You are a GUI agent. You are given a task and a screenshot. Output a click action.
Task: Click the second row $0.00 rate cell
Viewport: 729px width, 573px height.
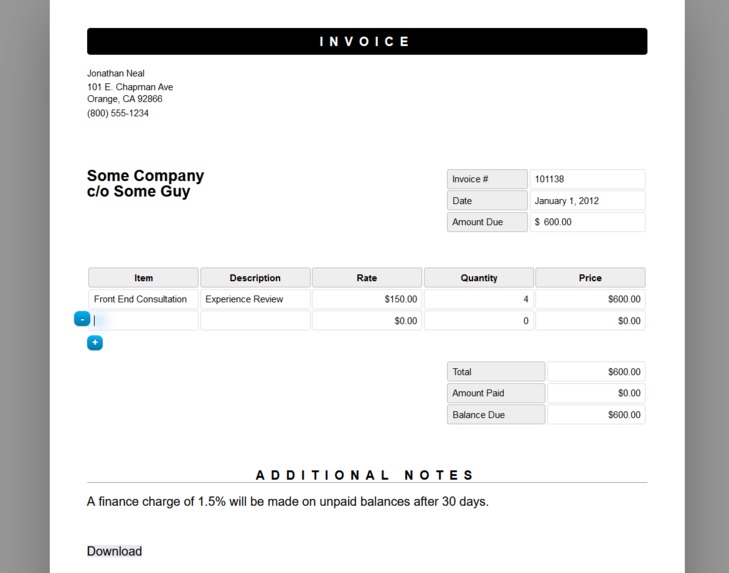(367, 321)
